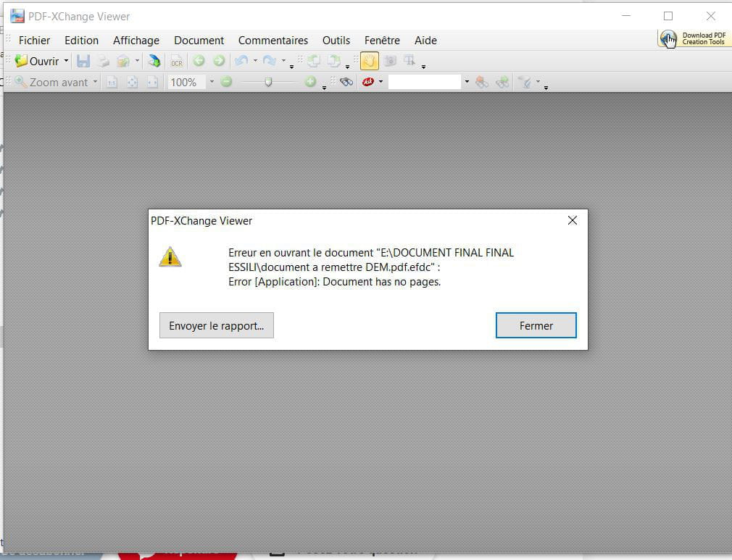Screen dimensions: 732x560
Task: Click the search text input field
Action: [425, 82]
